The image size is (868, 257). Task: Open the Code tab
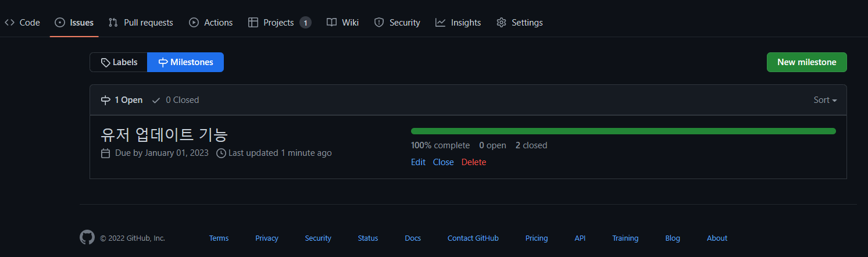(22, 23)
